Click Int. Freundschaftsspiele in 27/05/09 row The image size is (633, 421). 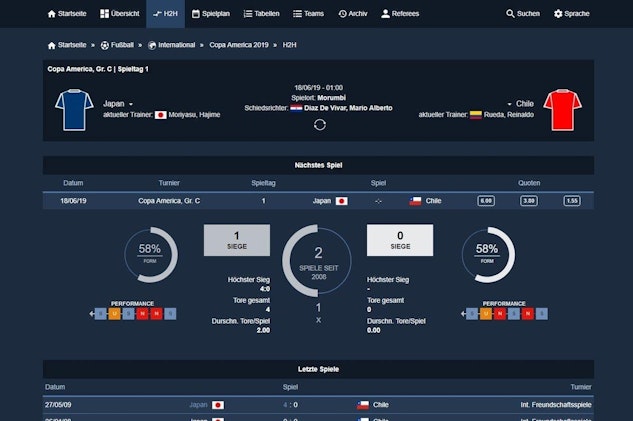point(555,404)
